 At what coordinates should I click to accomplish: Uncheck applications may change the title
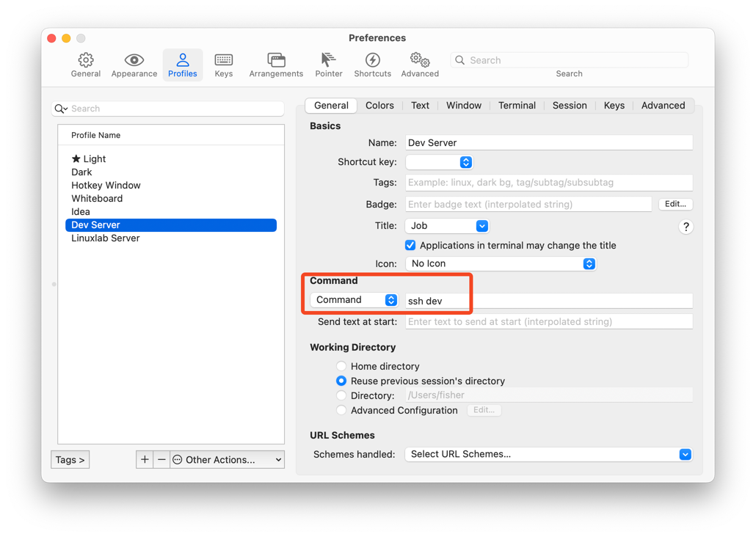[410, 245]
